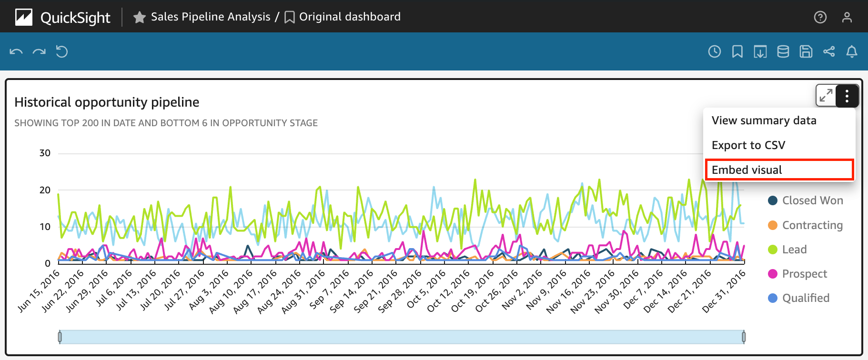The width and height of the screenshot is (868, 360).
Task: Toggle Closed Won legend entry
Action: [805, 200]
